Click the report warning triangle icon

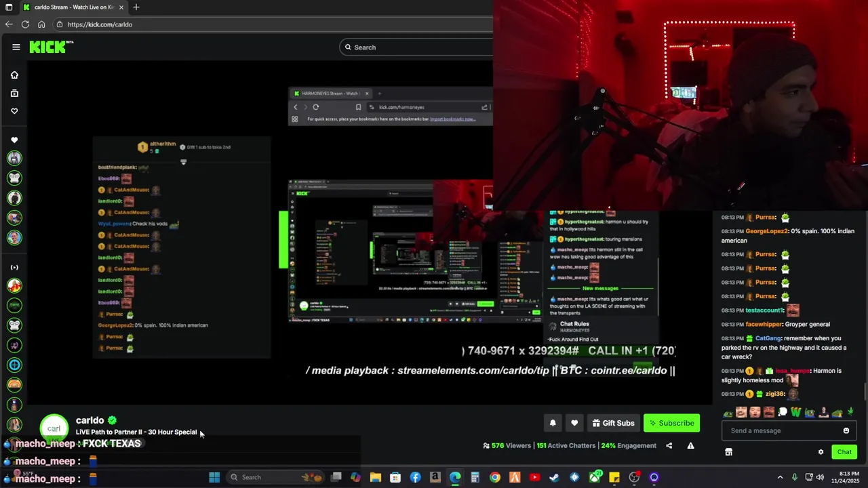tap(690, 445)
